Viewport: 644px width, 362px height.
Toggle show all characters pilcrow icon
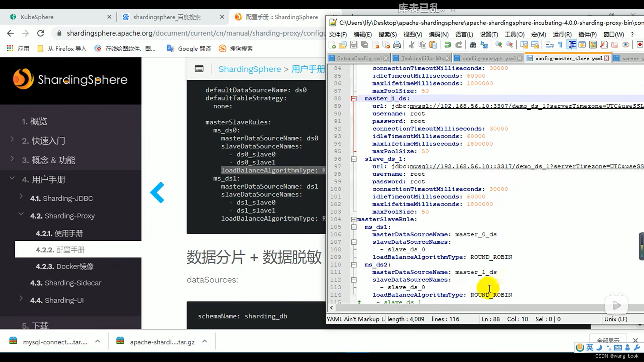pyautogui.click(x=560, y=45)
